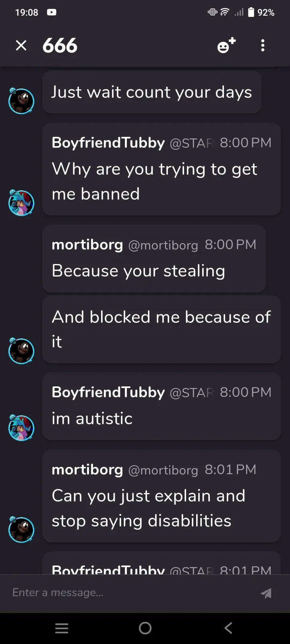Select the 'Just wait count your days' message
Viewport: 290px width, 644px height.
point(151,93)
